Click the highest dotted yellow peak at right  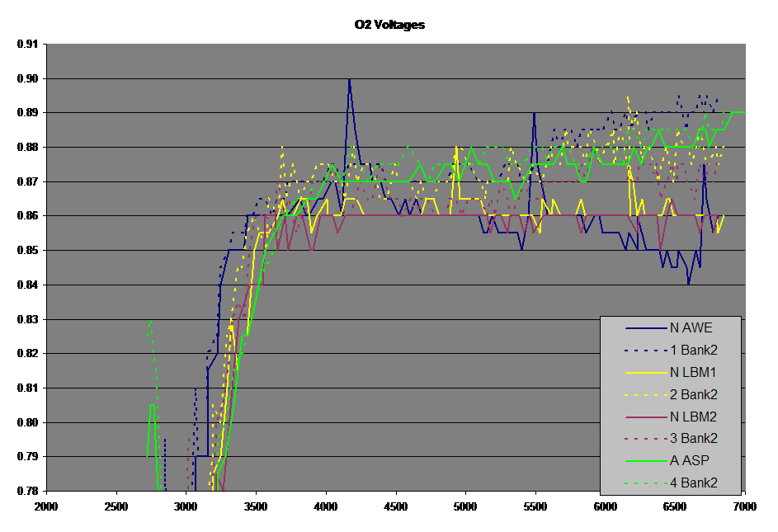coord(628,97)
